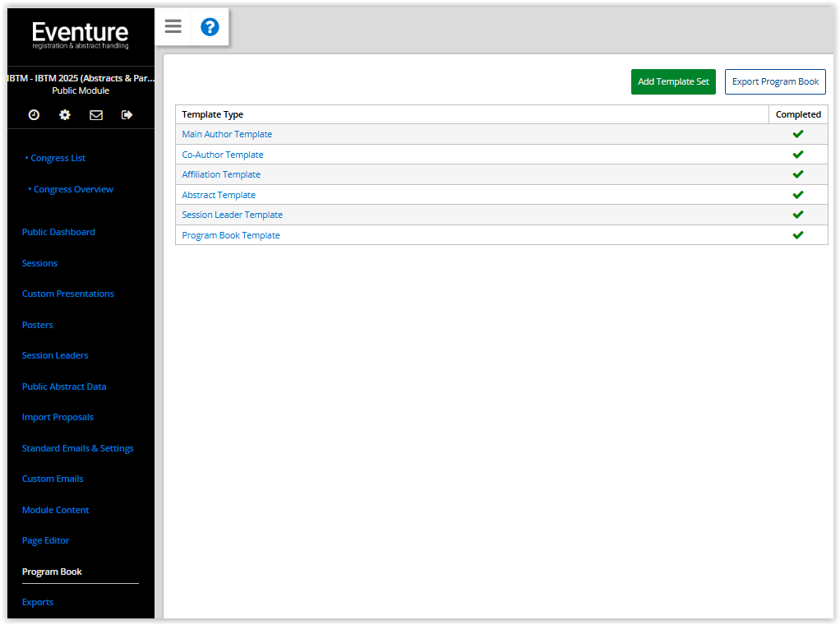Screen dimensions: 840x625
Task: Open Program Book Template link
Action: point(231,235)
